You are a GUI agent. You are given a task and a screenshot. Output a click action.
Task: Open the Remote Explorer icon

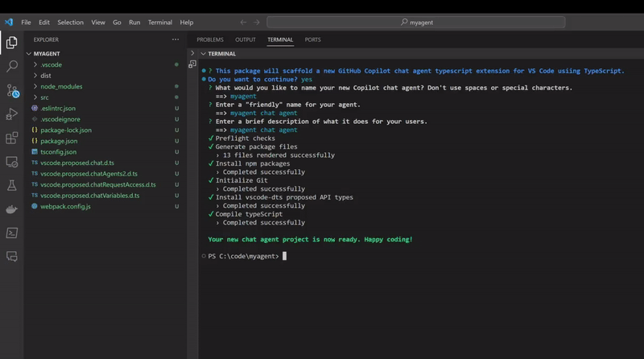(11, 162)
